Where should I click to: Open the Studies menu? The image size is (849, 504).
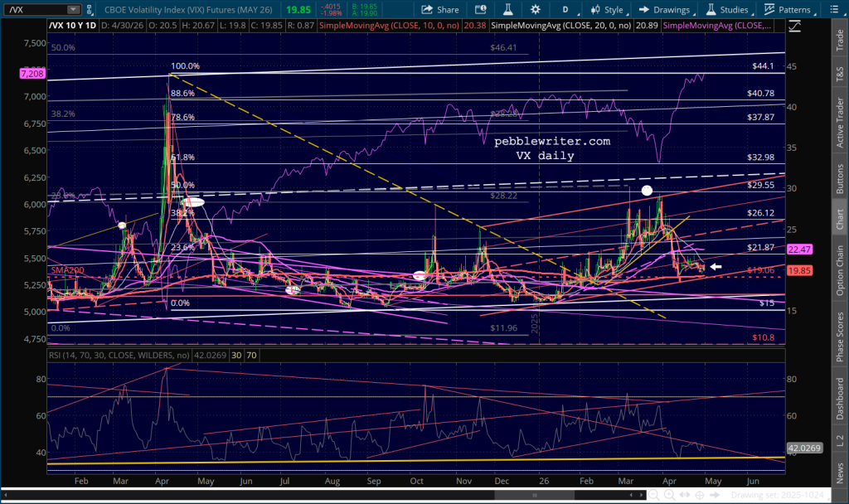pyautogui.click(x=727, y=10)
